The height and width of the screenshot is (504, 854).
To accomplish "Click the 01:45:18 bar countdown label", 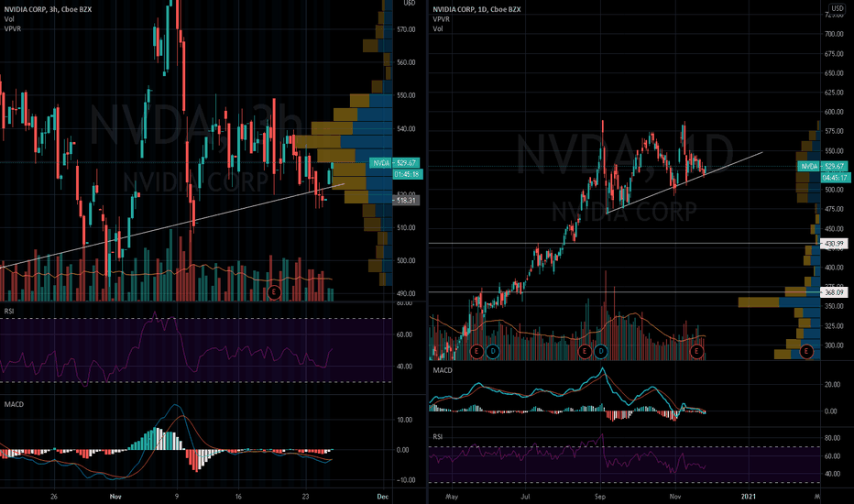I will 407,174.
